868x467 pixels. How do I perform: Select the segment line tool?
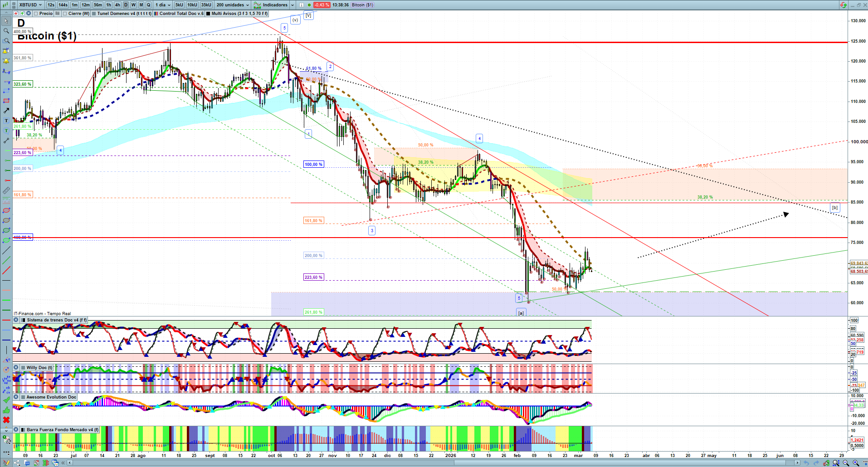6,141
